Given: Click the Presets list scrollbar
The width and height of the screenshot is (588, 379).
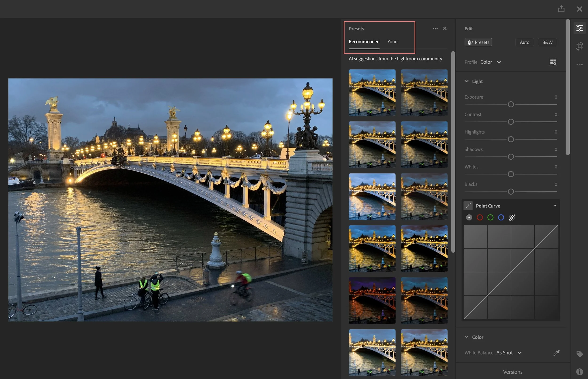Looking at the screenshot, I should click(453, 152).
